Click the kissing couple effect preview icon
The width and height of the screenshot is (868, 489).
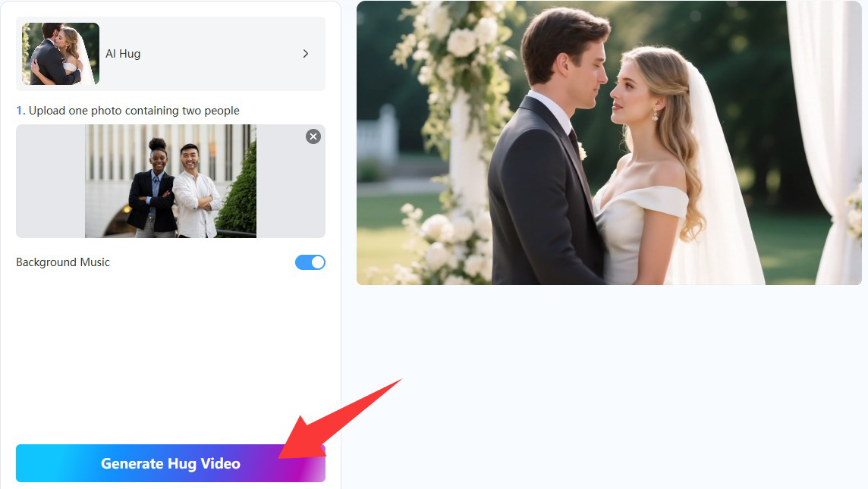point(59,53)
